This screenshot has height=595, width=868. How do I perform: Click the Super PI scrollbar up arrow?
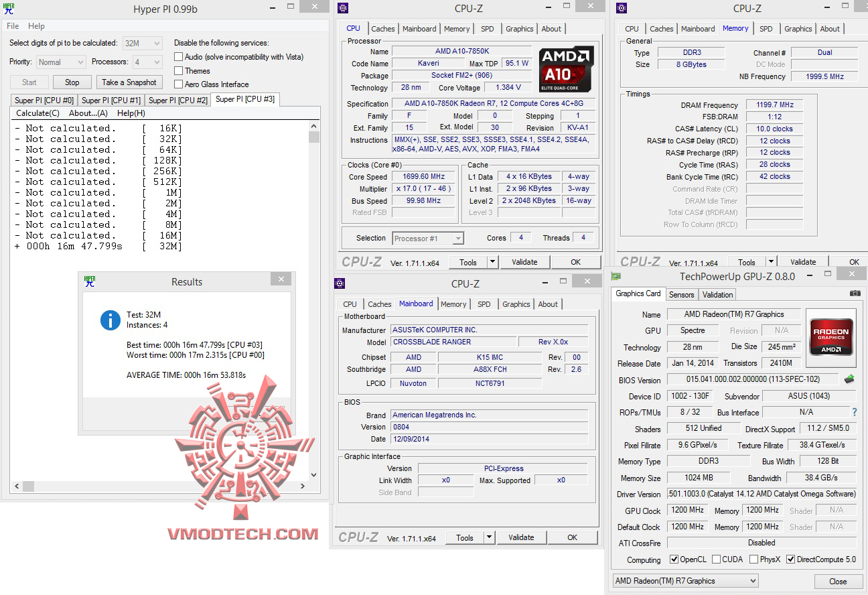(314, 126)
